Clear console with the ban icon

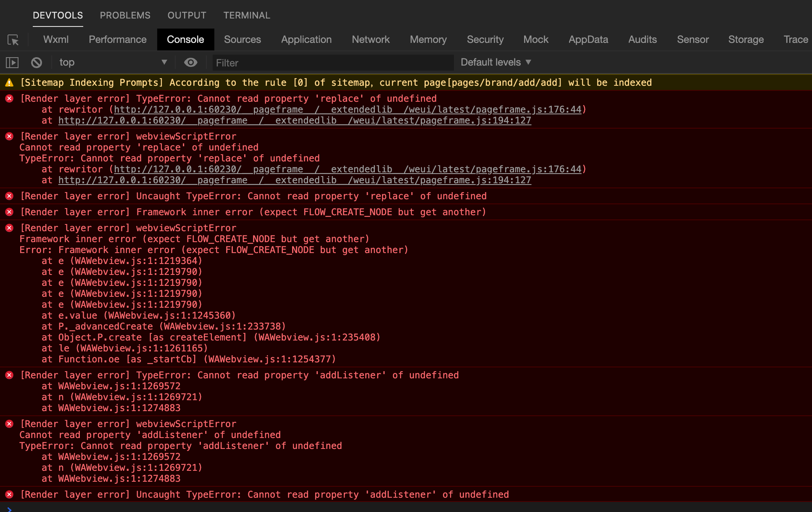(x=37, y=63)
